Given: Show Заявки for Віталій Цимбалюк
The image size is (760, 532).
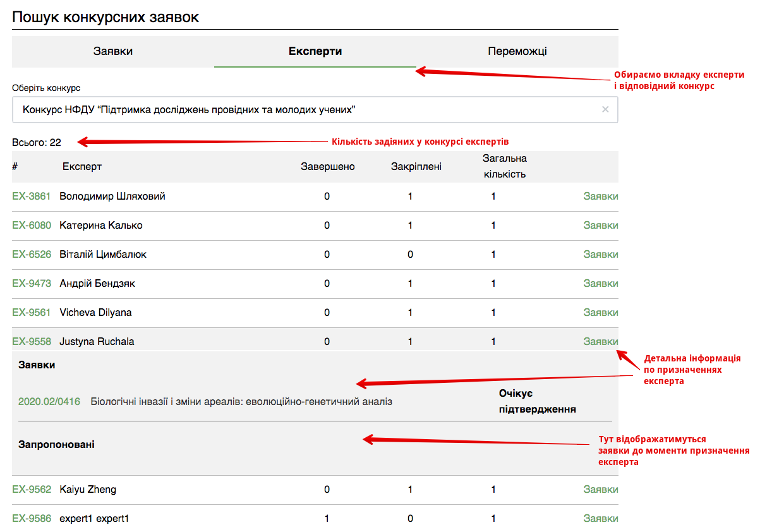Looking at the screenshot, I should point(600,255).
